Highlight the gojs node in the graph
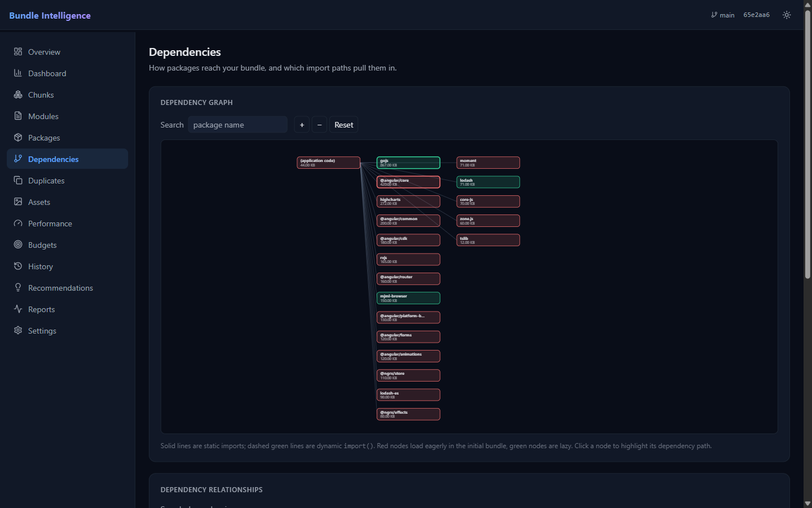Screen dimensions: 812x508 [x=408, y=163]
